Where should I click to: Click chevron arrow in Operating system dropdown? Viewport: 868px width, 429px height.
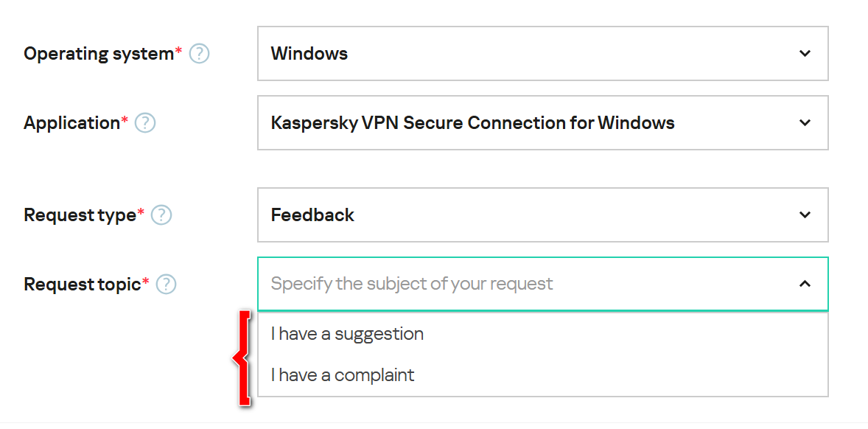(x=805, y=54)
